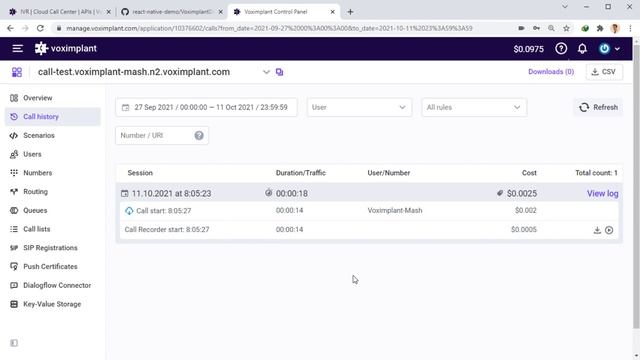Close the Voximplant Control Panel tab
Screen dimensions: 640x360
pyautogui.click(x=333, y=12)
